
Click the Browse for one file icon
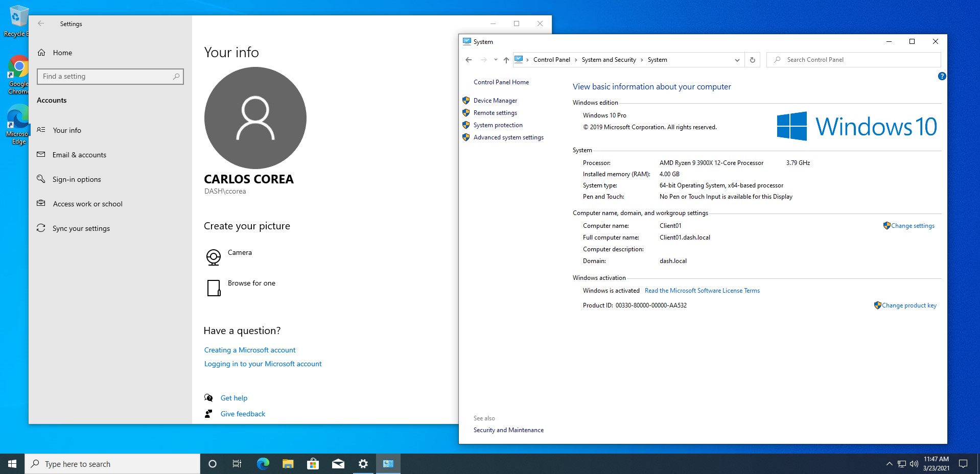(214, 288)
